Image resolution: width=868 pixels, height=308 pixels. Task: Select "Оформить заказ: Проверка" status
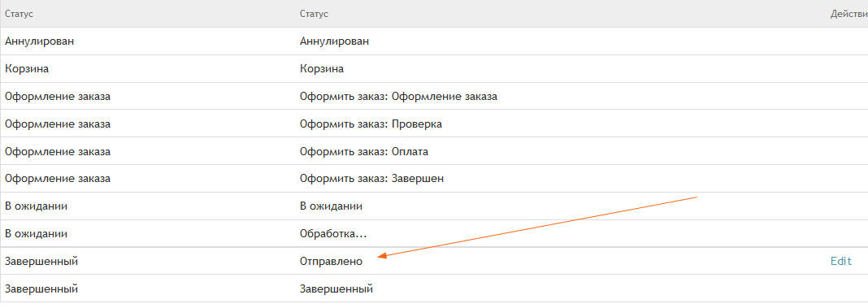click(x=371, y=124)
